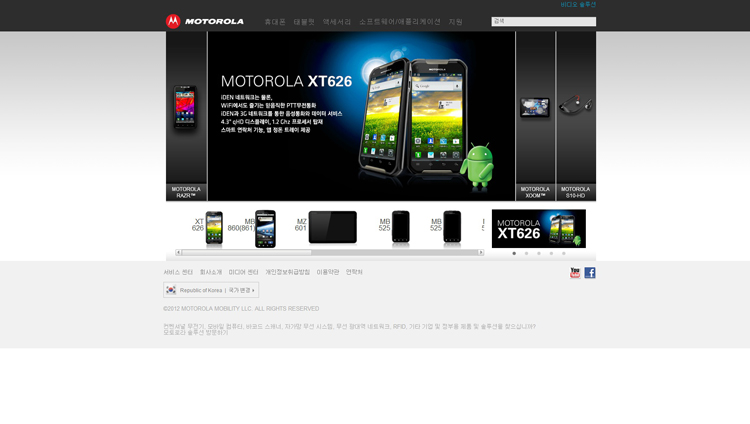Click the product strip horizontal scrollbar thumb
This screenshot has height=424, width=750.
pos(246,252)
